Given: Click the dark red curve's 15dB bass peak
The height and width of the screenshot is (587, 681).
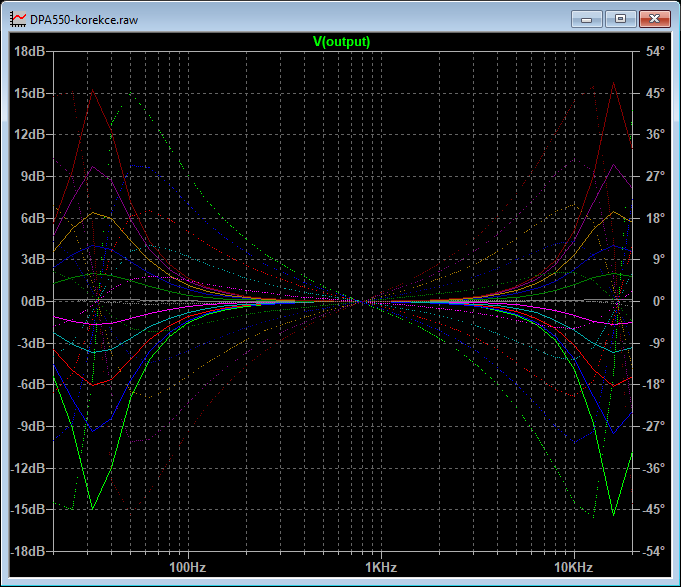Looking at the screenshot, I should click(x=93, y=90).
